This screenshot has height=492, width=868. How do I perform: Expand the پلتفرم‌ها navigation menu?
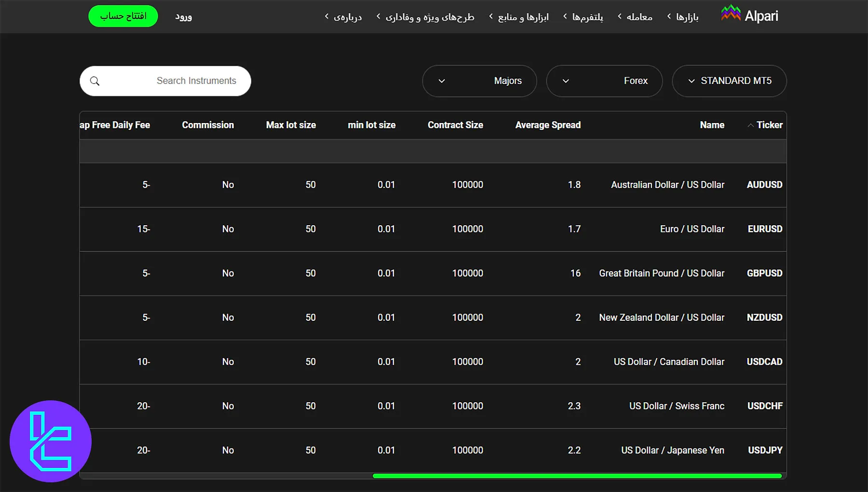tap(583, 17)
